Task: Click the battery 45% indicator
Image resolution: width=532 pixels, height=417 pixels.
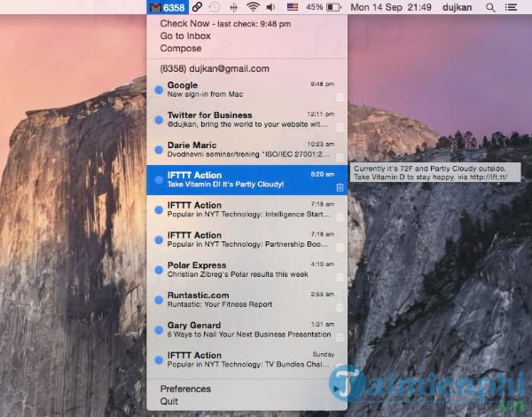Action: [323, 7]
